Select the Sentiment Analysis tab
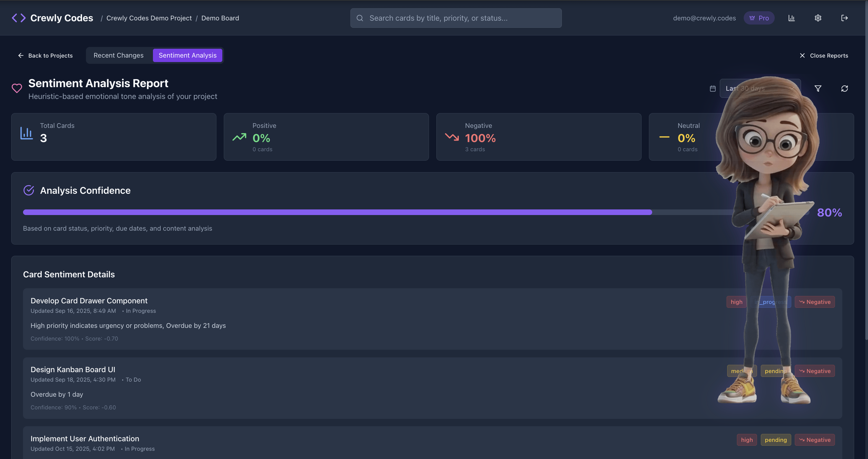This screenshot has width=868, height=459. click(x=187, y=55)
